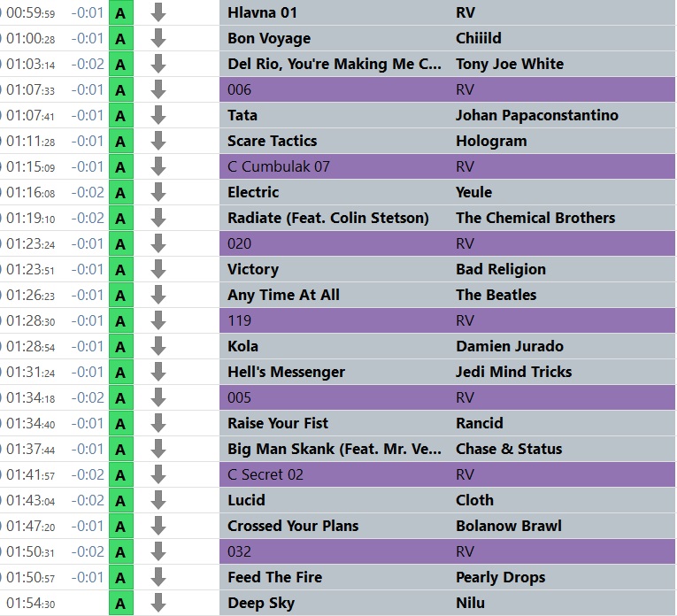Select the Kola track title
677x616 pixels.
242,346
